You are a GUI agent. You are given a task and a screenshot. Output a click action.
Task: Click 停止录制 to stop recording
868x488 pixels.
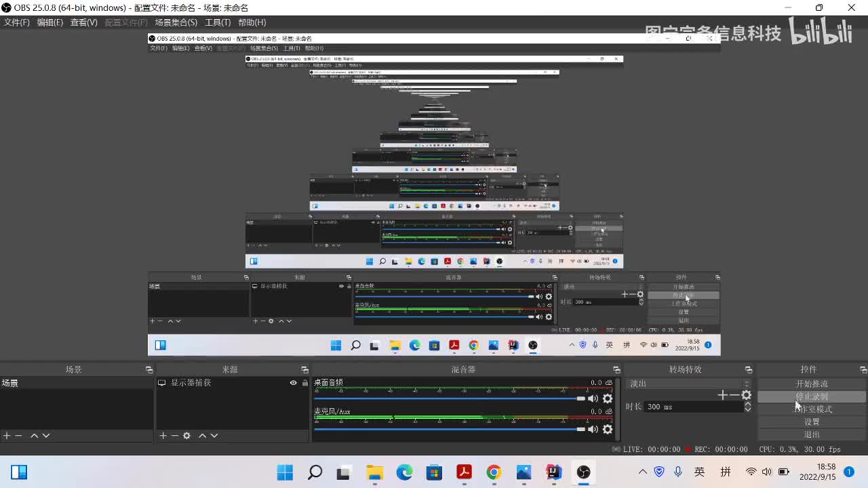click(812, 396)
